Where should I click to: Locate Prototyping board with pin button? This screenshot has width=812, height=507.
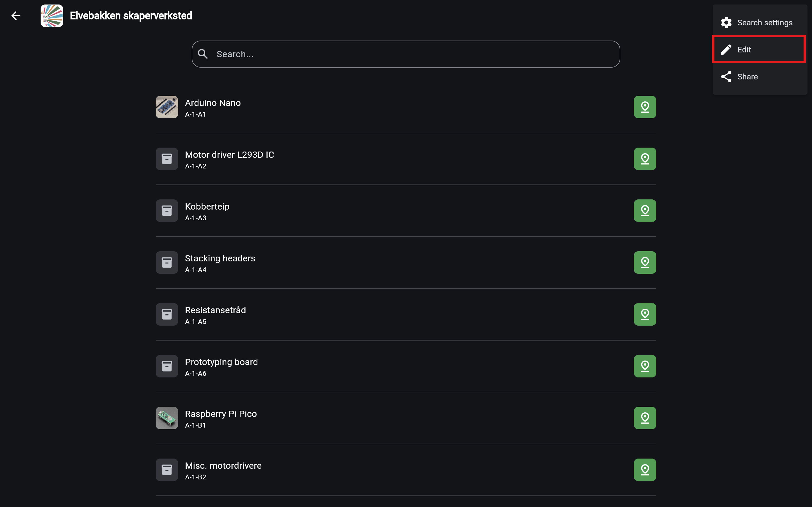click(x=645, y=366)
